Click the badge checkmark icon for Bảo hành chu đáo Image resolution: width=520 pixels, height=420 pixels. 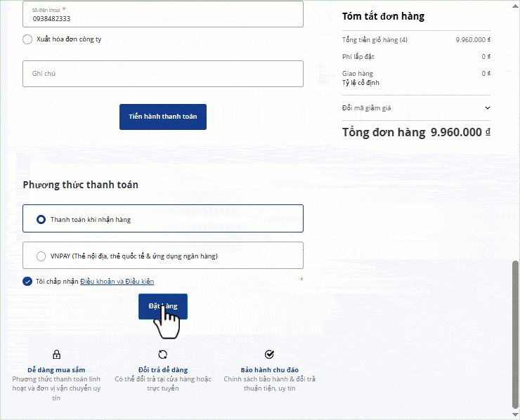(269, 355)
